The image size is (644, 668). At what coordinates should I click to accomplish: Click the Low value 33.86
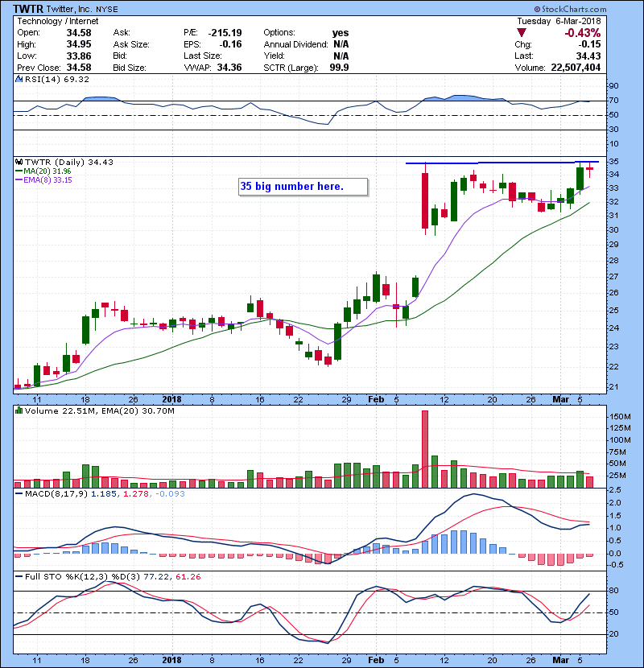(x=79, y=56)
